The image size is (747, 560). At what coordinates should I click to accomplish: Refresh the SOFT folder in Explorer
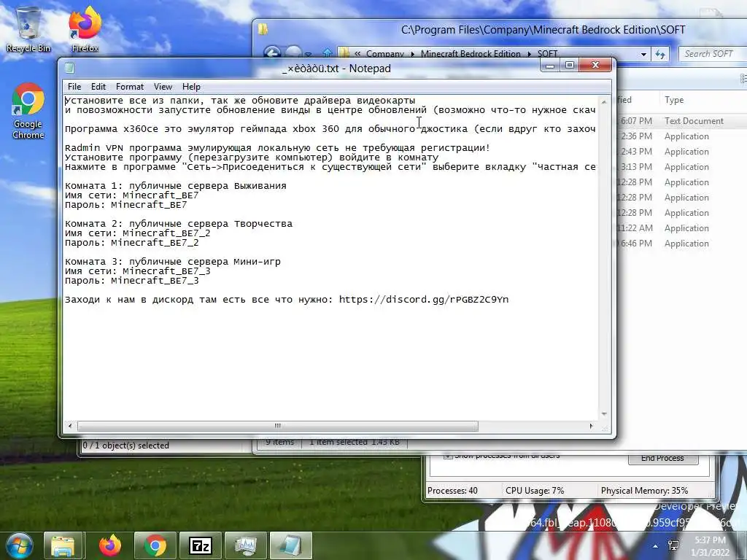point(660,54)
